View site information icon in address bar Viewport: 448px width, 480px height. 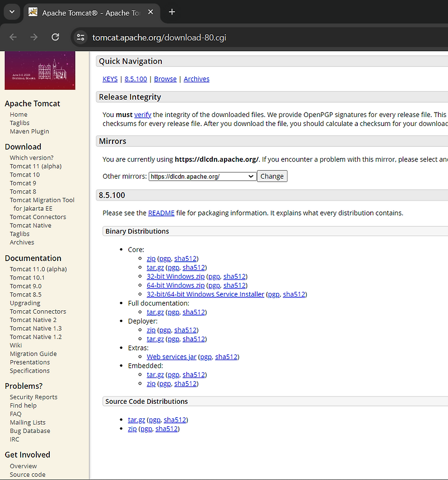click(81, 38)
